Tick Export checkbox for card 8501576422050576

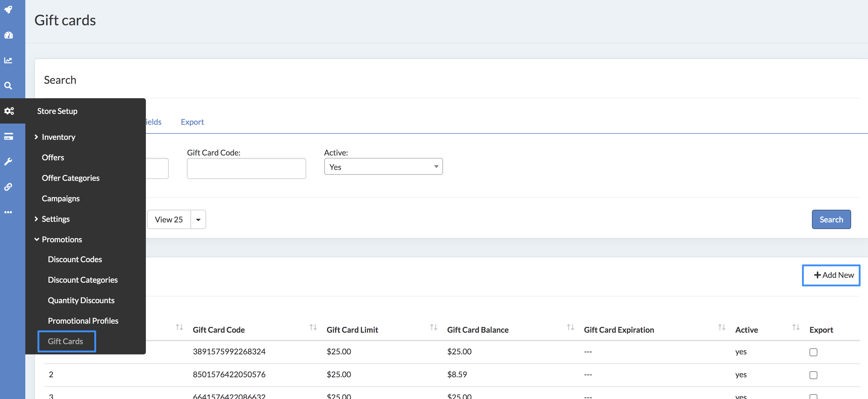pyautogui.click(x=813, y=375)
